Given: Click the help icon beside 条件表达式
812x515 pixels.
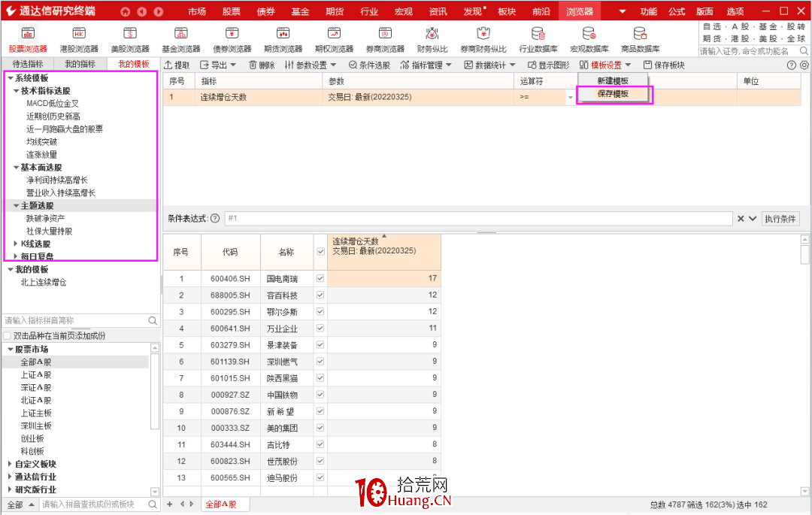Looking at the screenshot, I should click(x=215, y=219).
